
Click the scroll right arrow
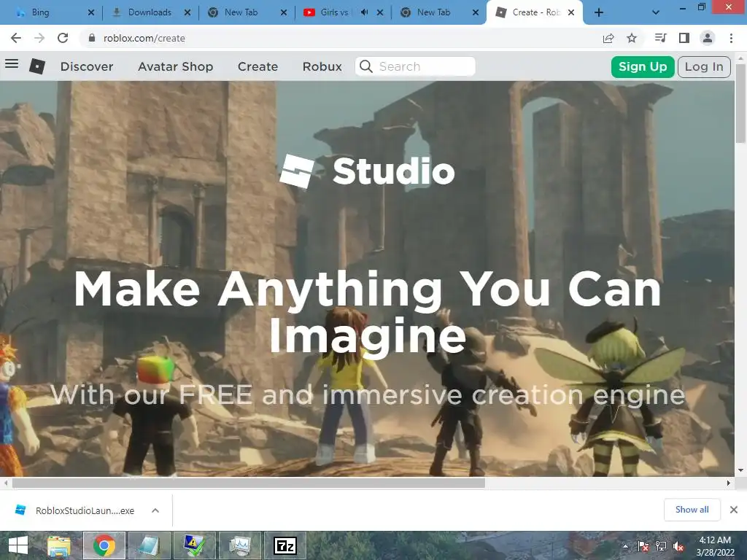[x=729, y=483]
